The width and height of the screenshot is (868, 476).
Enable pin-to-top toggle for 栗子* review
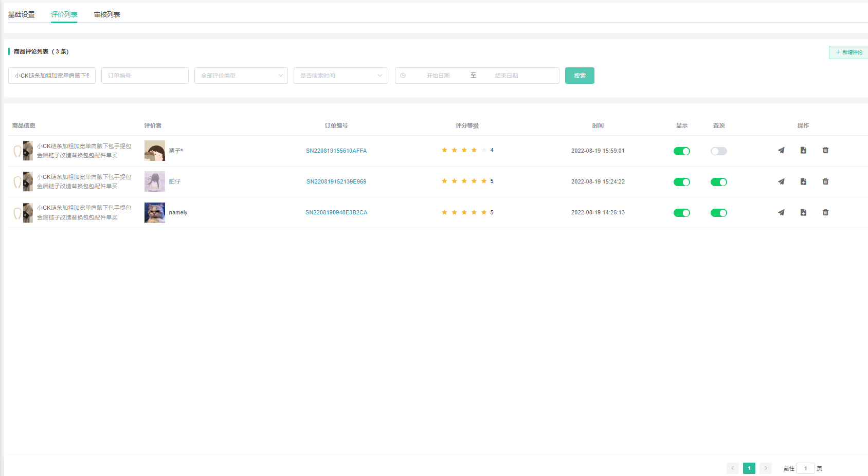[718, 151]
